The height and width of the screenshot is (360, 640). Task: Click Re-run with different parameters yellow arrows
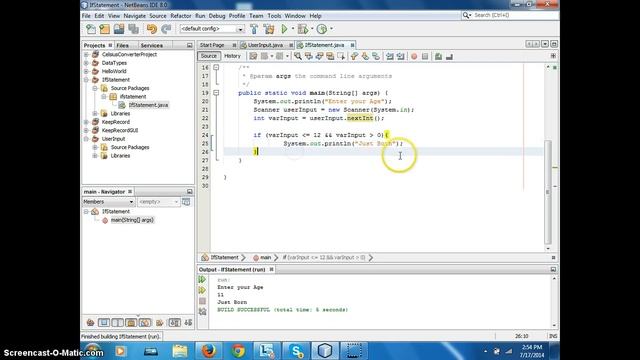coord(202,290)
